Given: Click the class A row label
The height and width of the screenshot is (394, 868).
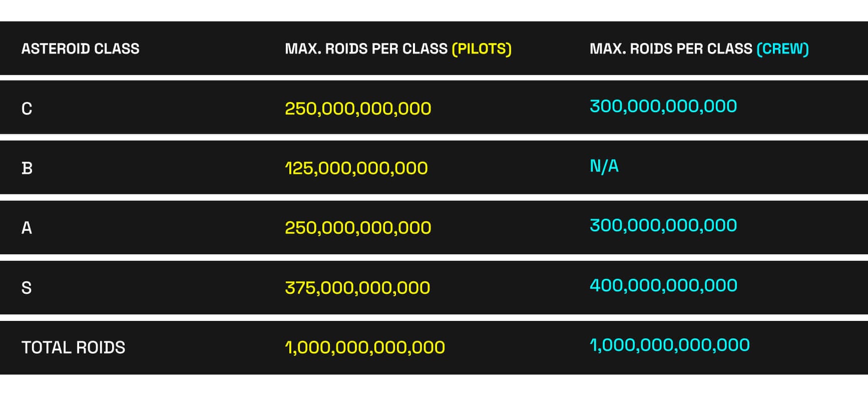Looking at the screenshot, I should click(x=27, y=228).
